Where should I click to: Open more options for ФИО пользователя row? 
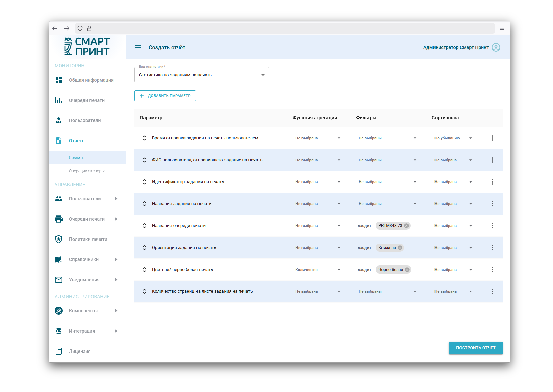[x=493, y=160]
